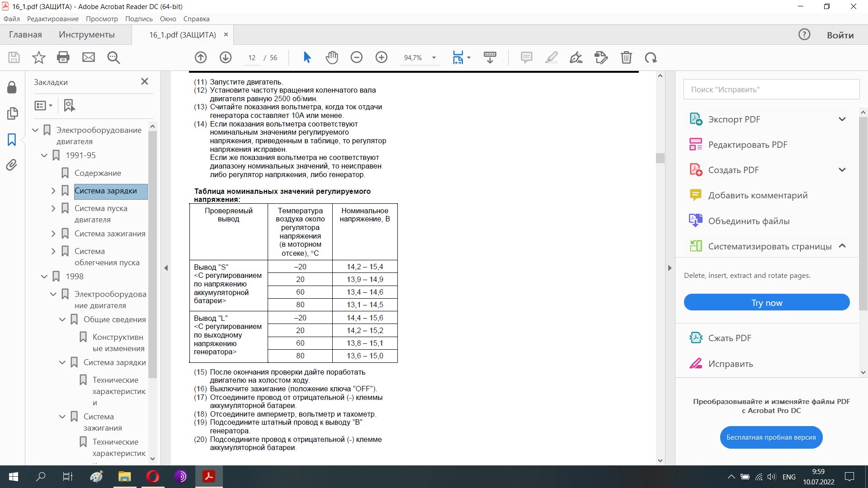868x488 pixels.
Task: Click Бесплатная пробная версия button
Action: pyautogui.click(x=771, y=437)
